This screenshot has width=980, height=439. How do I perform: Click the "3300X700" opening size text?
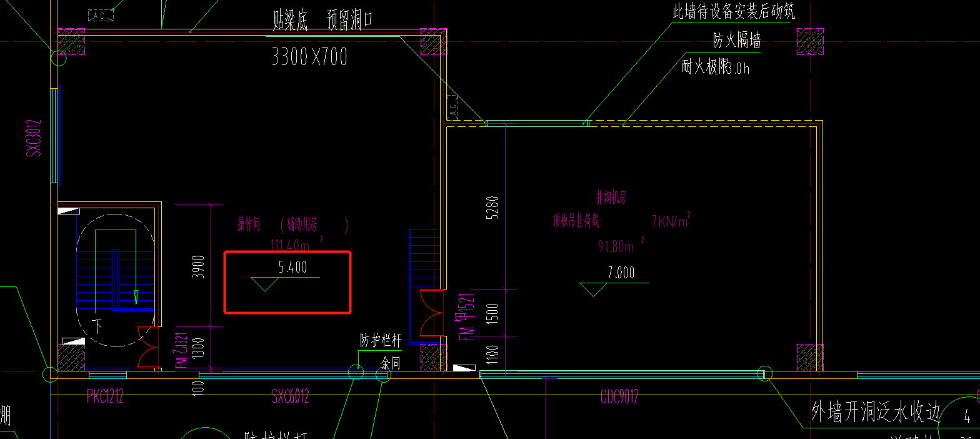pyautogui.click(x=310, y=58)
